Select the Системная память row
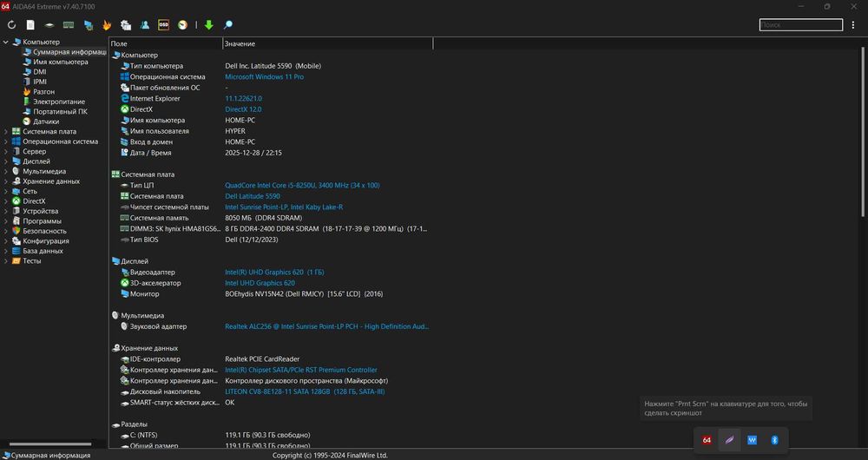The height and width of the screenshot is (460, 868). pyautogui.click(x=271, y=218)
